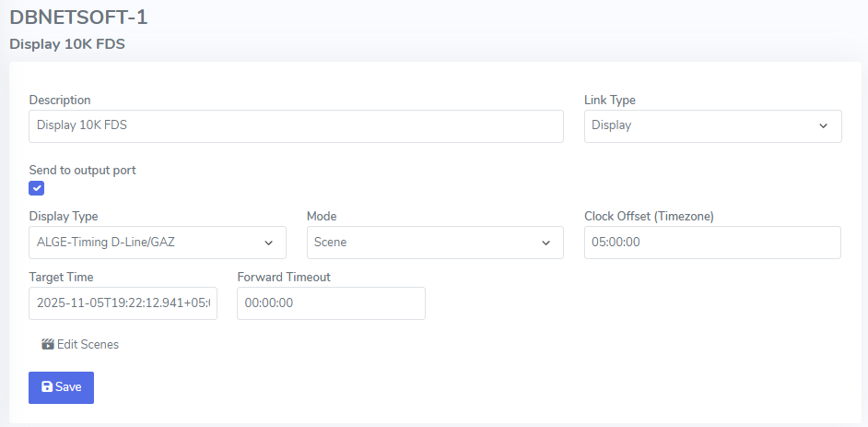This screenshot has width=868, height=427.
Task: Click the 'Send to output port' label
Action: click(x=83, y=170)
